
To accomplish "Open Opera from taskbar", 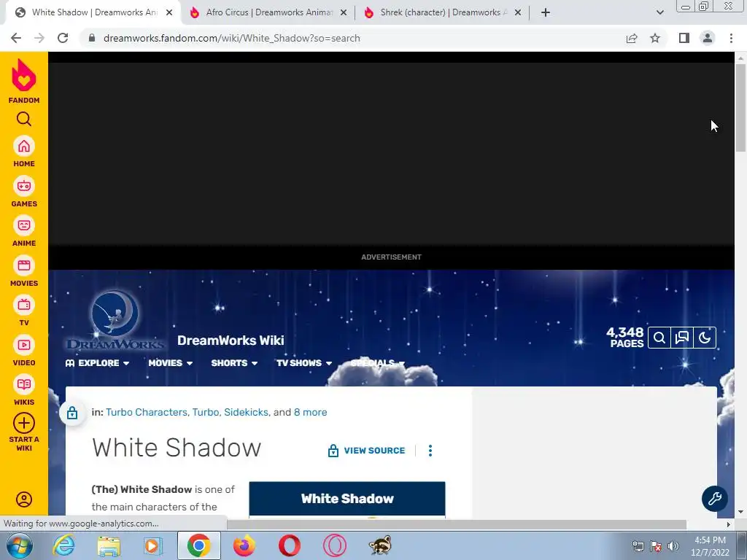I will click(x=289, y=545).
